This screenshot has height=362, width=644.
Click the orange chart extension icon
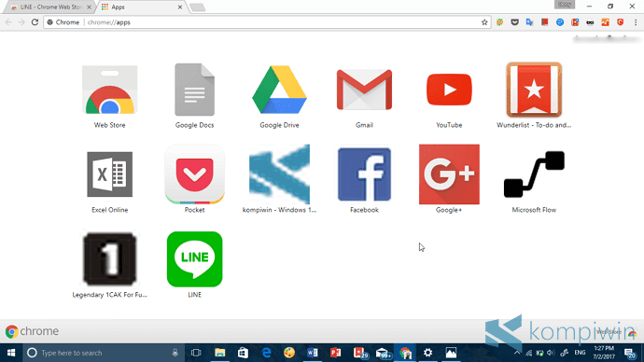pyautogui.click(x=605, y=22)
